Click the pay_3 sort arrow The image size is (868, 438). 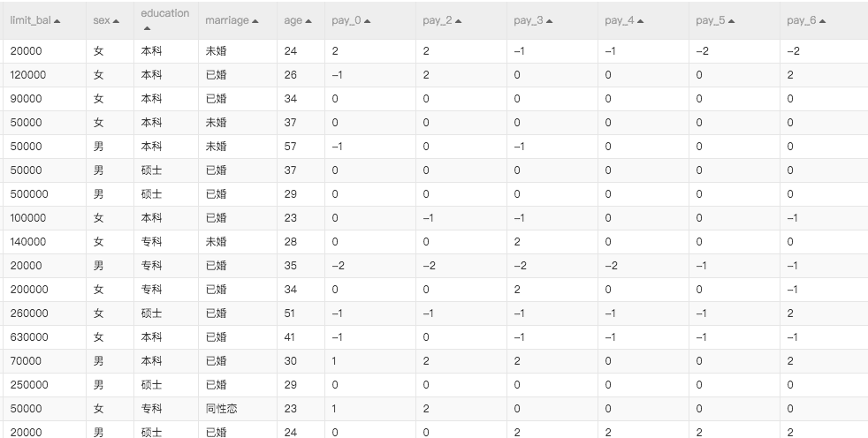point(549,21)
